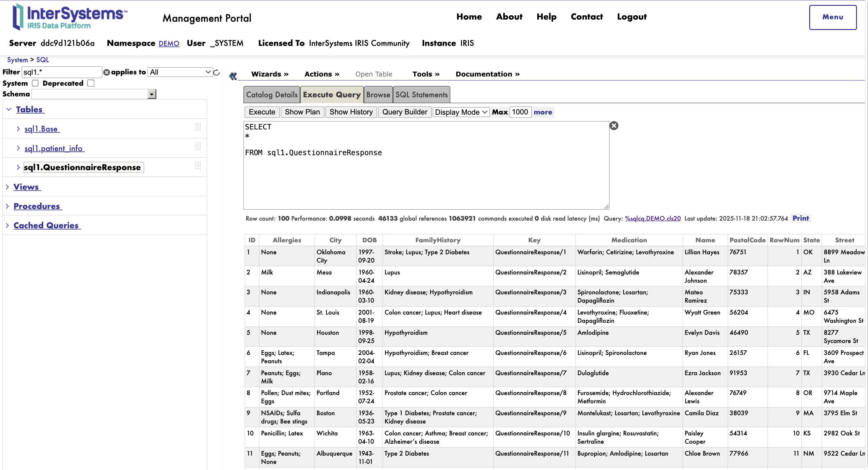Open the Display Mode dropdown
The height and width of the screenshot is (470, 868).
[x=461, y=112]
